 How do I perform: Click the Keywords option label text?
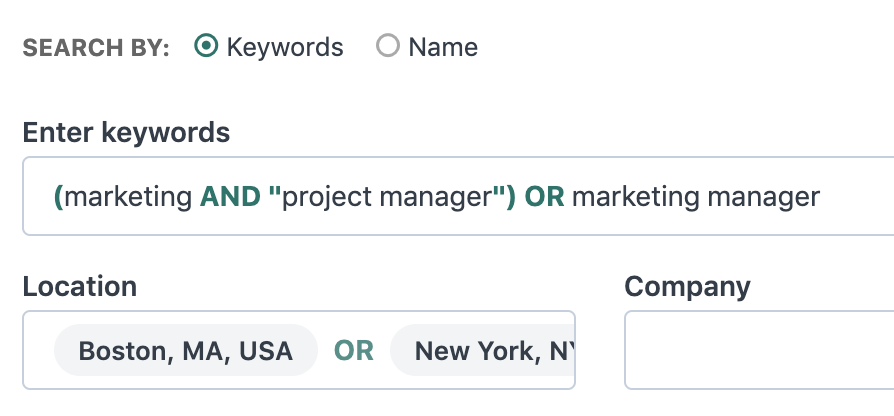(x=285, y=47)
